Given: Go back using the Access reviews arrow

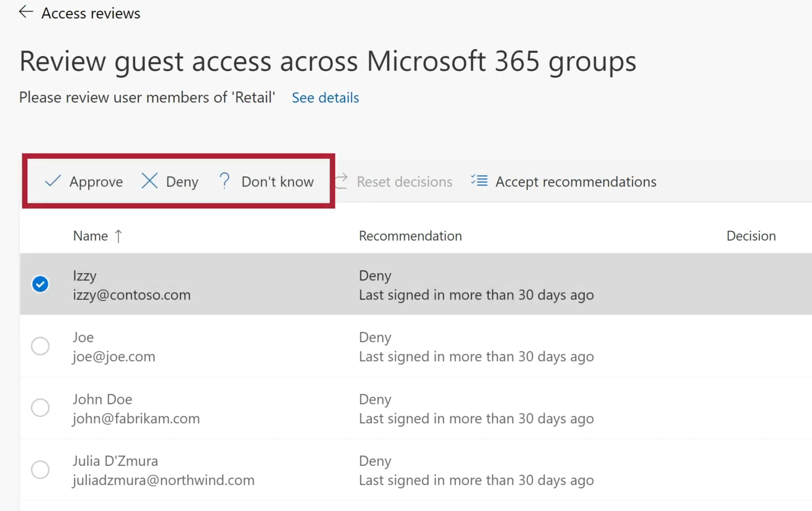Looking at the screenshot, I should coord(26,12).
